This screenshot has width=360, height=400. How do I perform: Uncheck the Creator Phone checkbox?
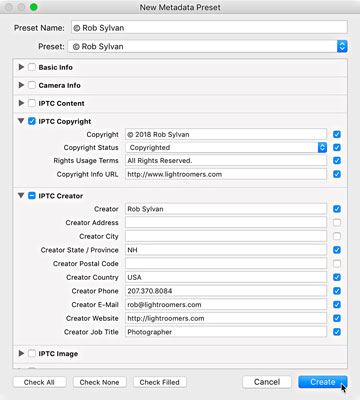[337, 291]
